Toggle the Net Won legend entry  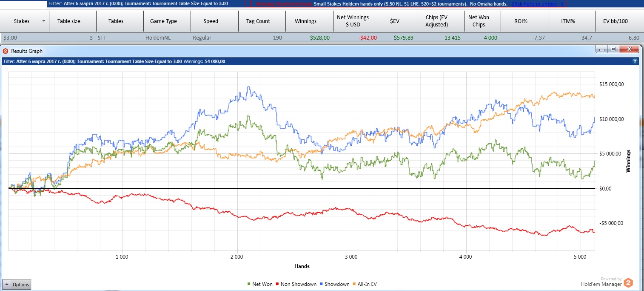(259, 284)
